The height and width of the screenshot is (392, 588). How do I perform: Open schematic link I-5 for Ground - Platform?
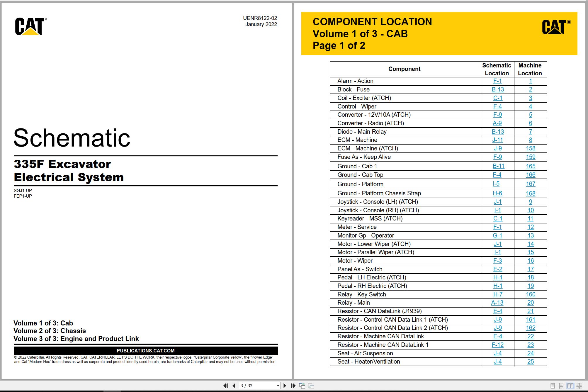pyautogui.click(x=496, y=184)
